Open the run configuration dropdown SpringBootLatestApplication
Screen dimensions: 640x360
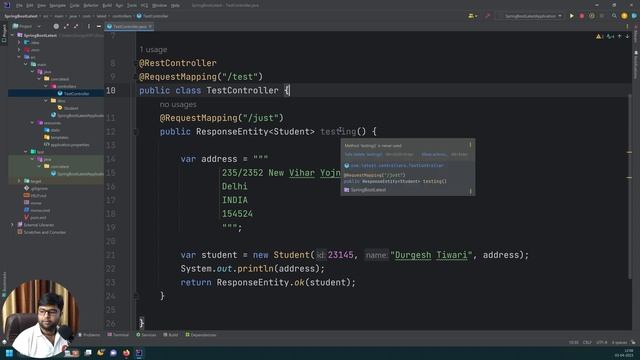coord(531,16)
